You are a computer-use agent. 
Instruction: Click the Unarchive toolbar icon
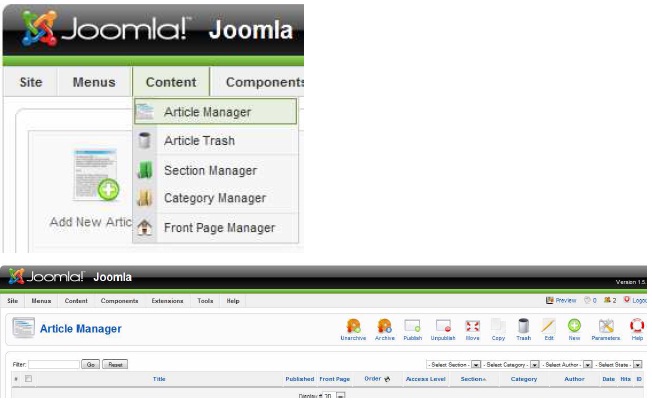(353, 326)
